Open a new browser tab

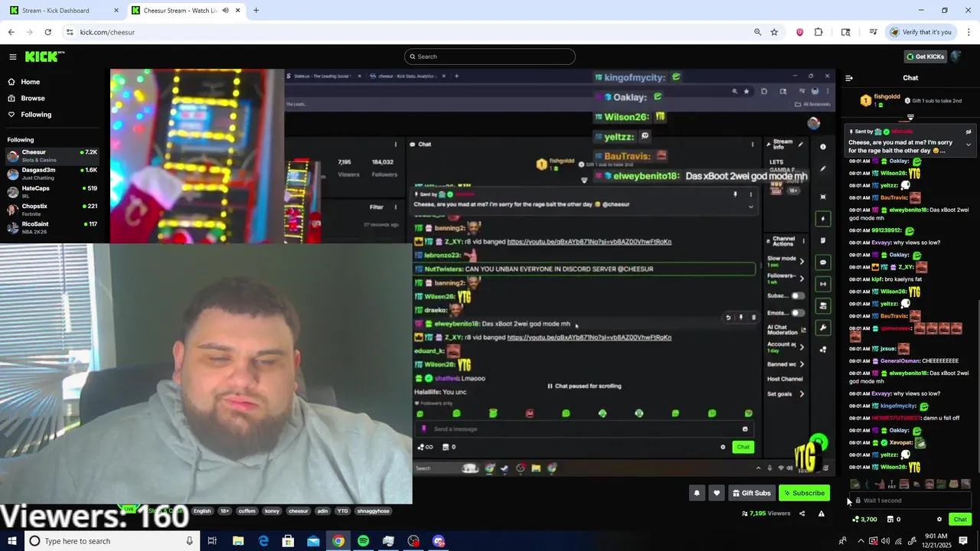(x=256, y=11)
